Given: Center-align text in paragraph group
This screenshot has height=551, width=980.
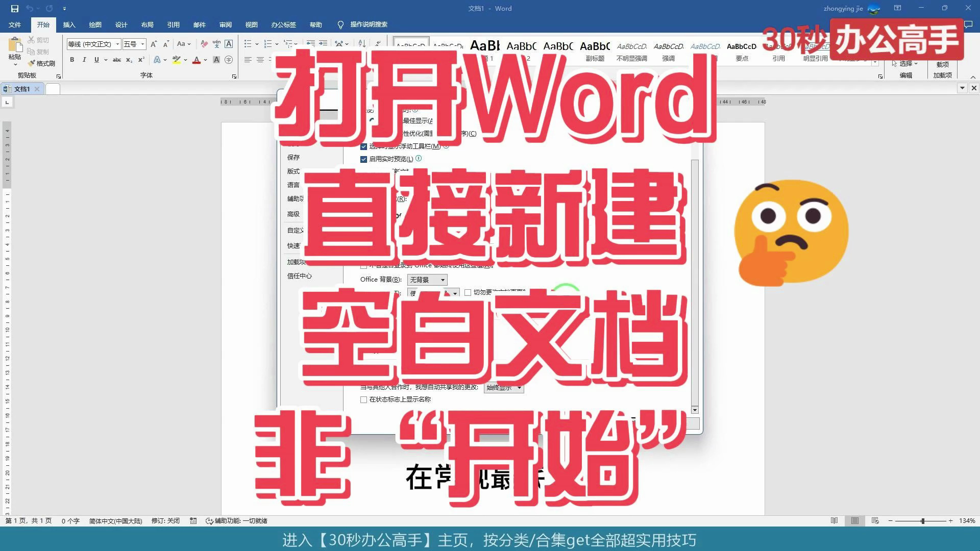Looking at the screenshot, I should point(260,60).
